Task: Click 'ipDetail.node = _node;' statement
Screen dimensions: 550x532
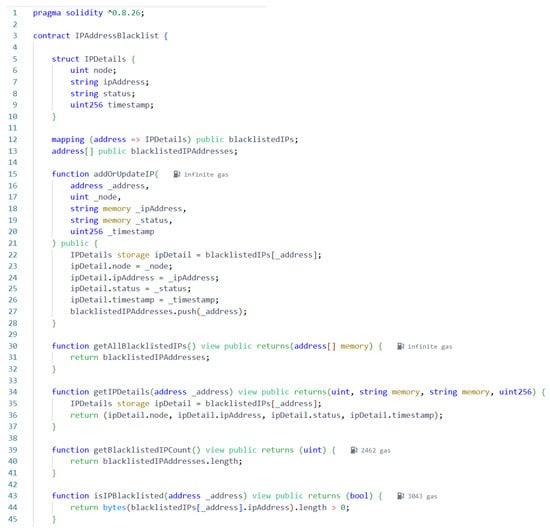Action: [121, 266]
